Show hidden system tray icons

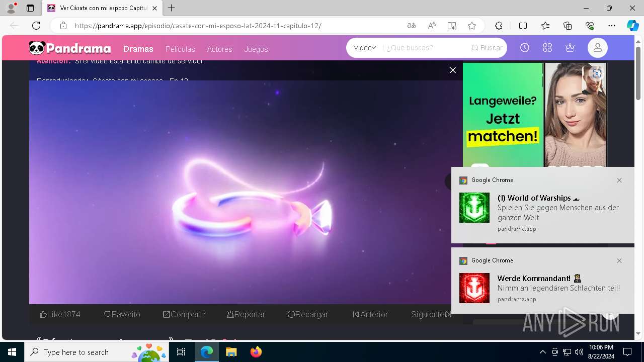(x=542, y=352)
